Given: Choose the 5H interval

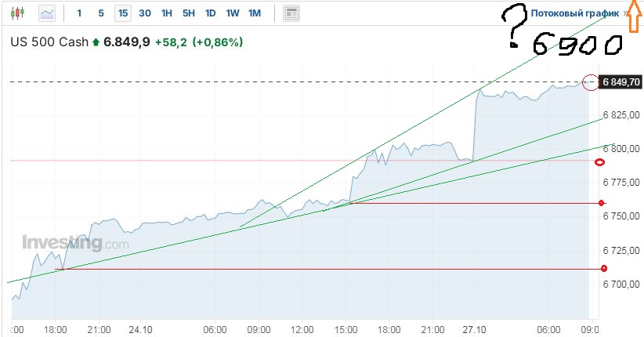Looking at the screenshot, I should point(189,13).
